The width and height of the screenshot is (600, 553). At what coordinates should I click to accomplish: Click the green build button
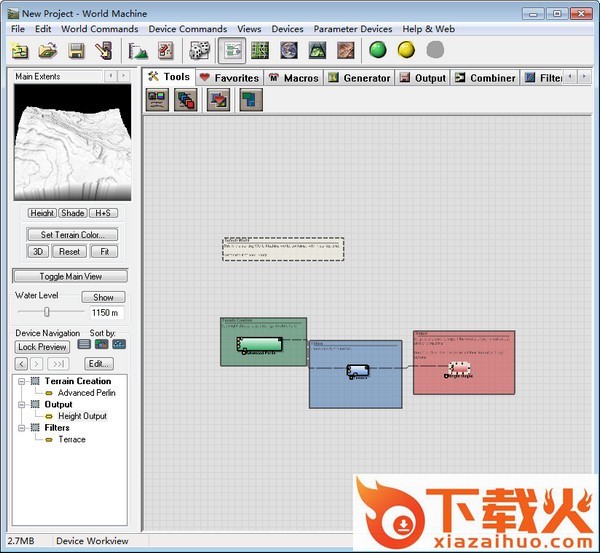point(378,50)
